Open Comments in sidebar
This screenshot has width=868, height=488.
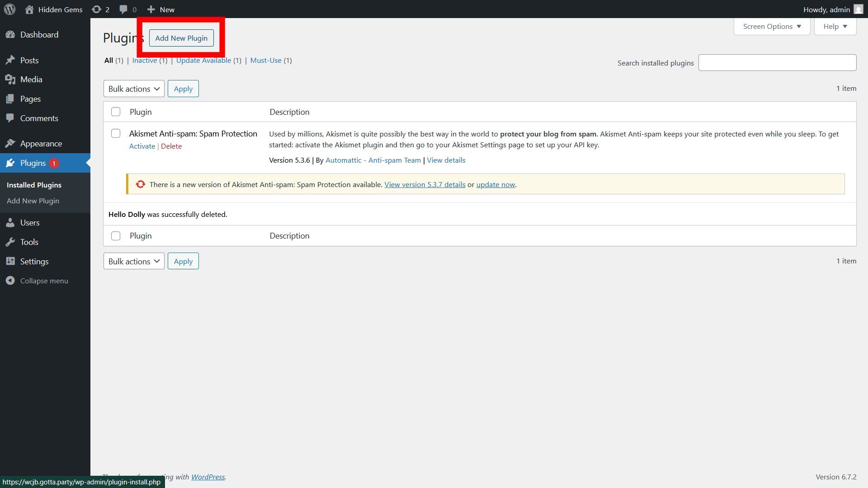[39, 118]
